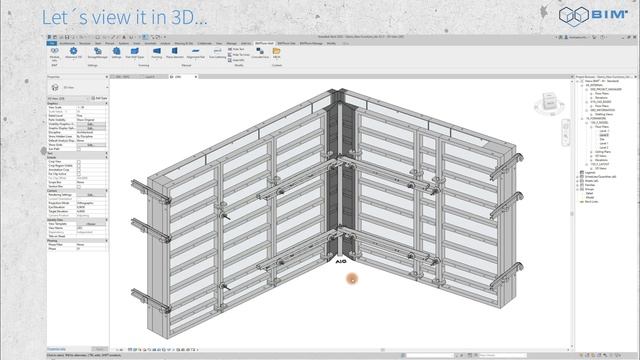Open the MEVA folder content tool
This screenshot has height=360, width=640.
(276, 53)
